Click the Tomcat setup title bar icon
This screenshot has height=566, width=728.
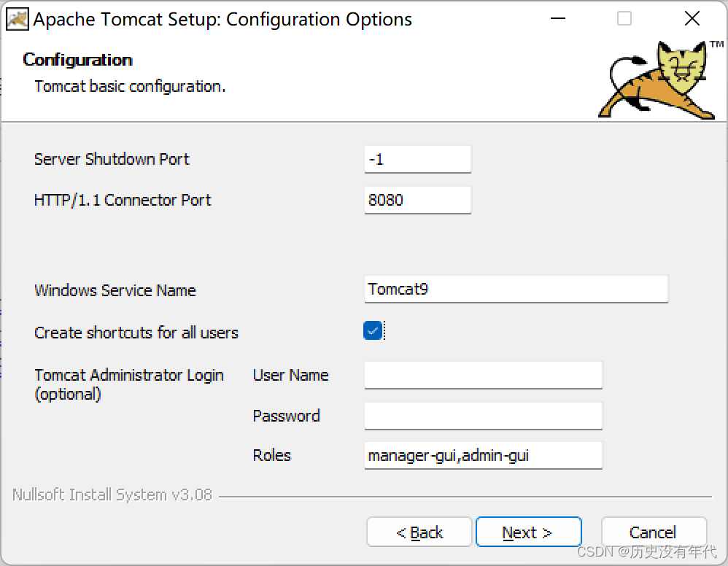pyautogui.click(x=18, y=19)
